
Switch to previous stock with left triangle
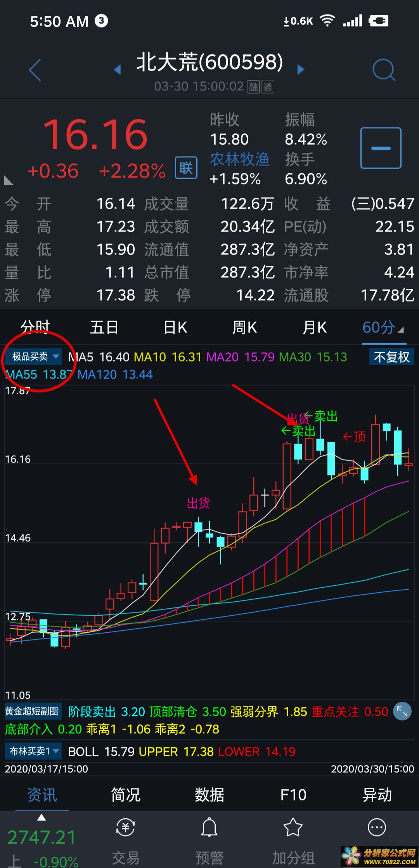pos(117,70)
